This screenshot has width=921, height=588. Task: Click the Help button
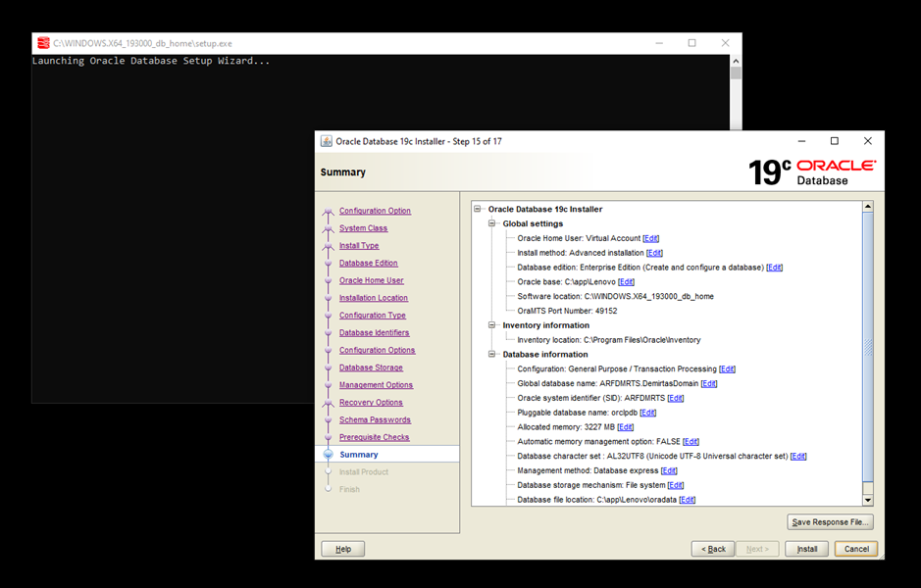pos(343,549)
